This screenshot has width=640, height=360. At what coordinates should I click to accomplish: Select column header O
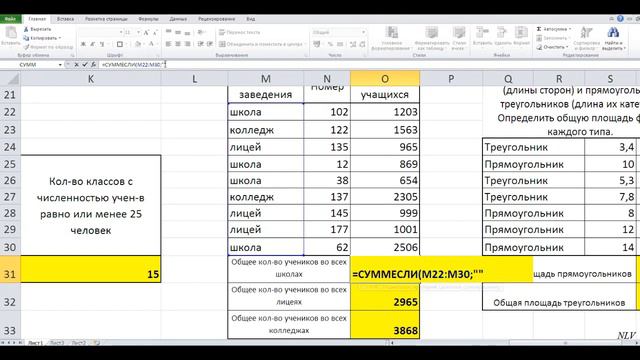385,79
